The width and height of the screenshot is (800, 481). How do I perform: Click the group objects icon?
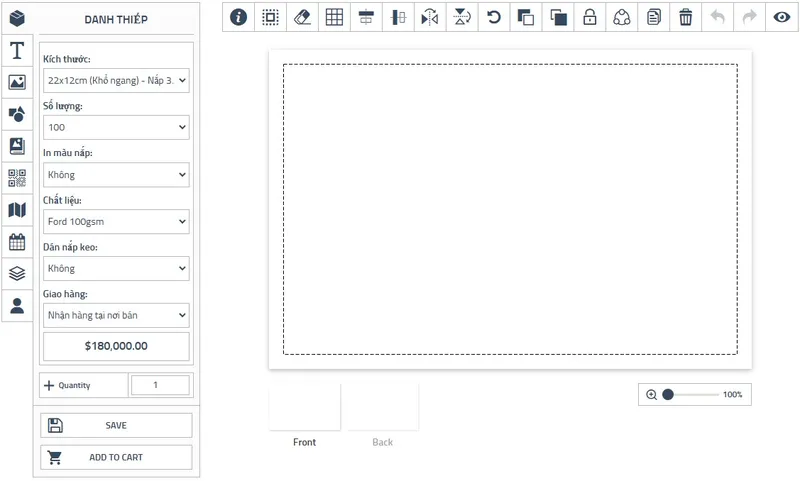click(x=621, y=17)
